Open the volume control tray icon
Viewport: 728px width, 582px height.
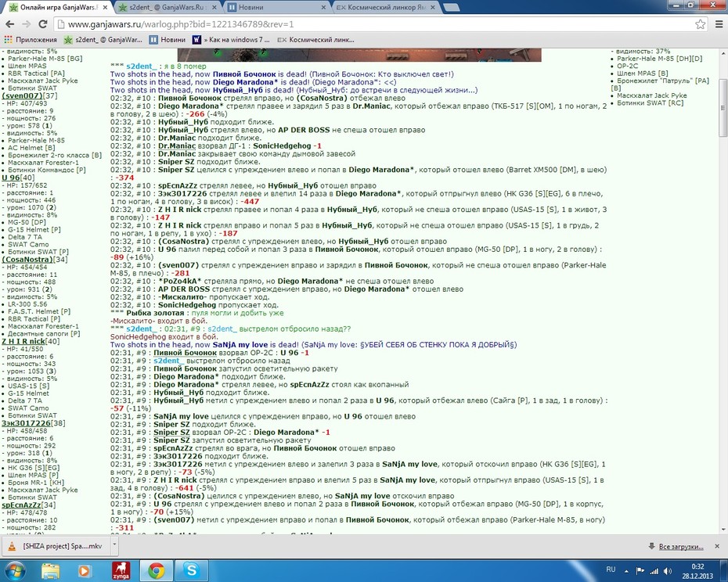tap(668, 571)
